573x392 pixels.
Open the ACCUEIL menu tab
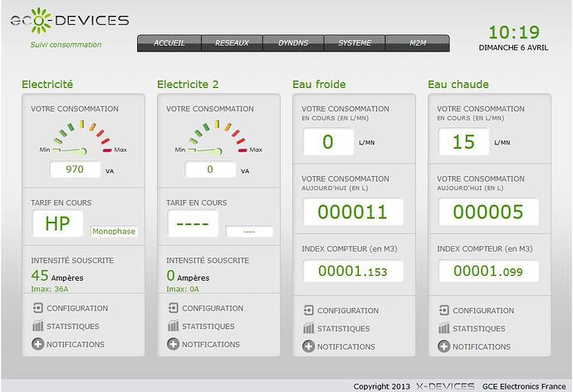169,42
